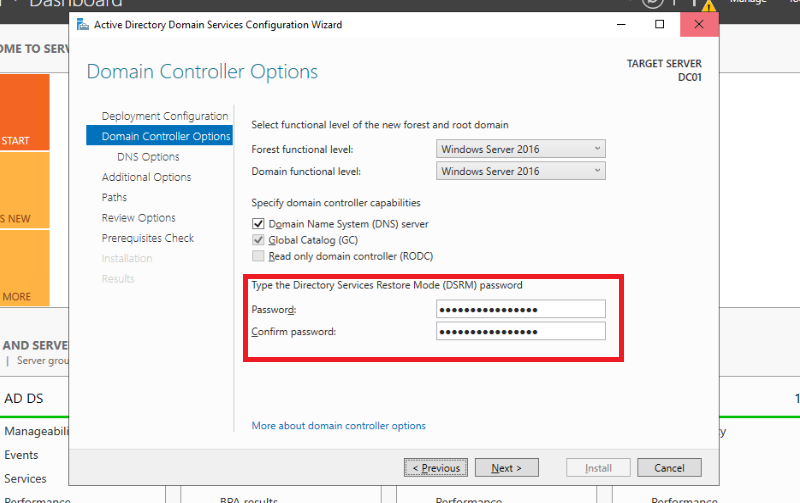Open Additional Options step

[x=146, y=177]
